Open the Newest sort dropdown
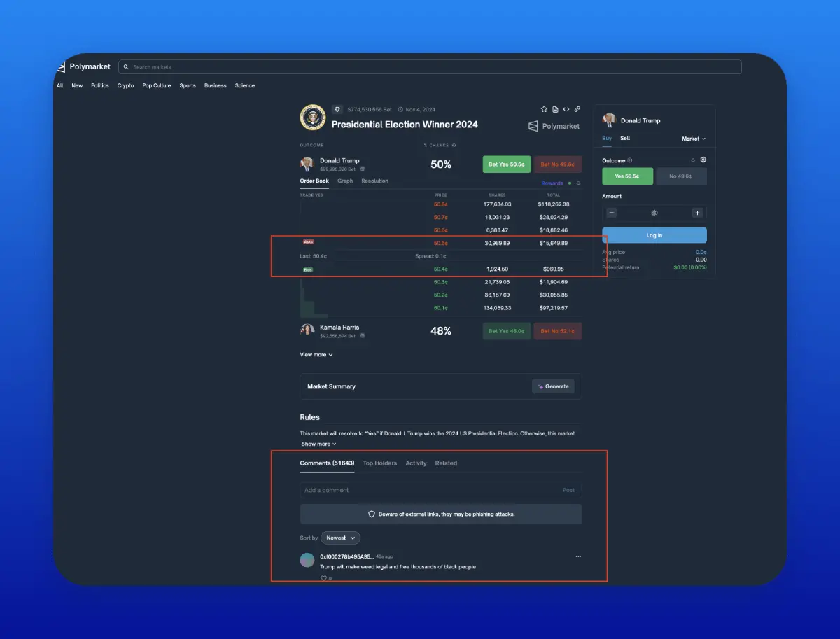 [x=341, y=538]
